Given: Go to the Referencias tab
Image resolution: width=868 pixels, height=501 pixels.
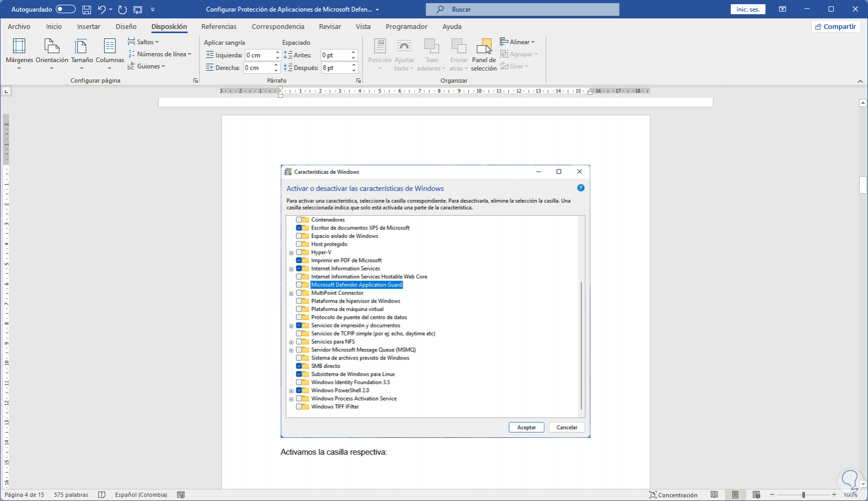Looking at the screenshot, I should point(219,26).
